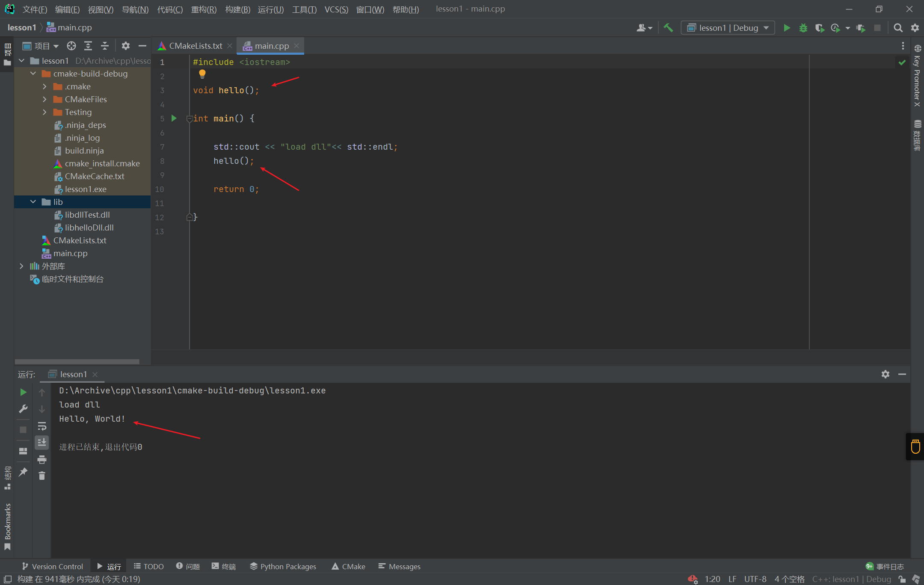Open the database side panel

917,135
